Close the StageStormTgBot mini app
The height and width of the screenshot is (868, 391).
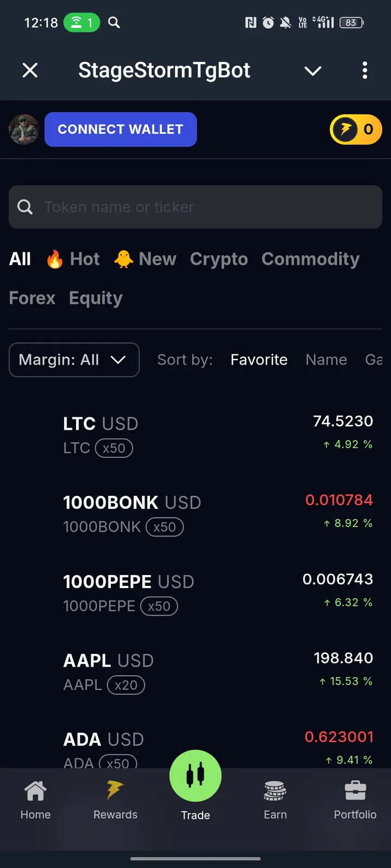[x=30, y=70]
